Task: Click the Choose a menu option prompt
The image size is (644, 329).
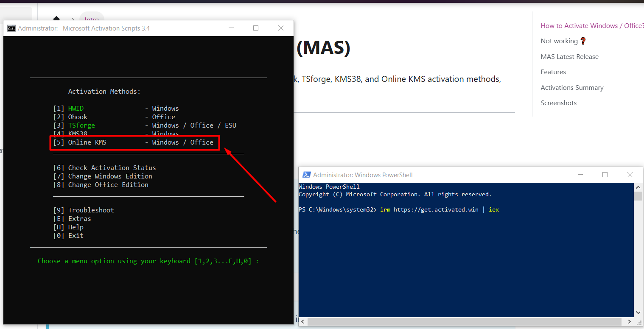Action: [x=148, y=261]
